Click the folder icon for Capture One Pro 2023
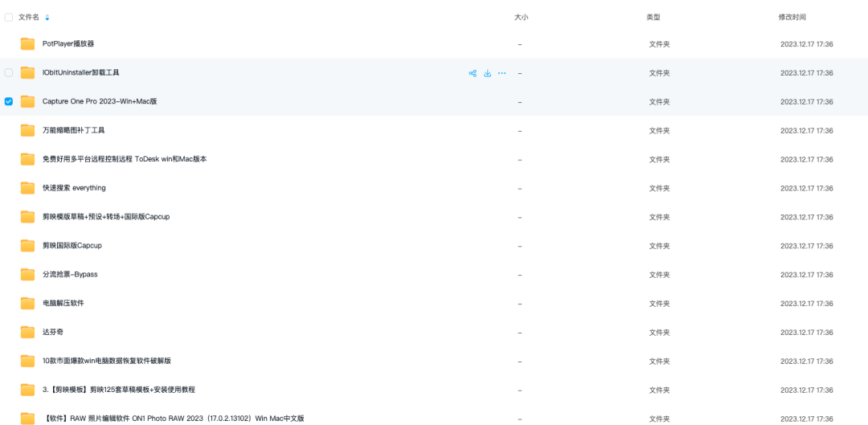Screen dimensions: 868x425 (27, 101)
